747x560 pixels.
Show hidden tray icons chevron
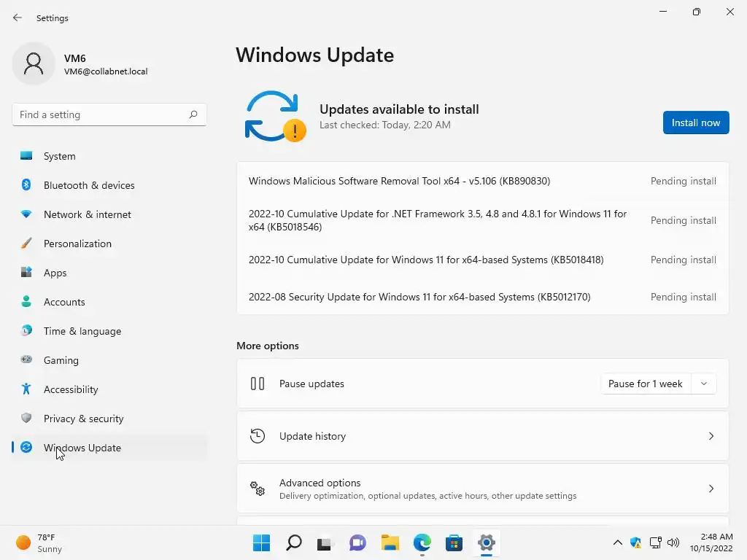pyautogui.click(x=617, y=542)
